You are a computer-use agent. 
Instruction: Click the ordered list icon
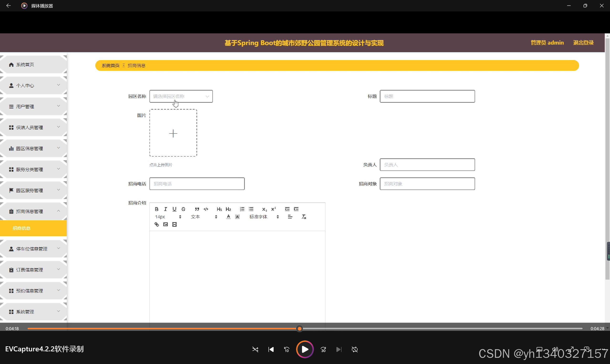click(242, 209)
